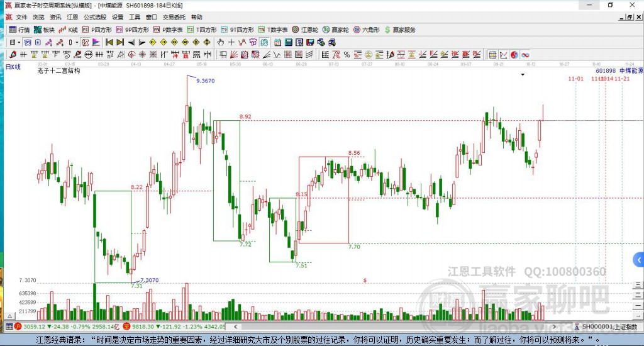Open the T数字表 button
The width and height of the screenshot is (644, 346).
(x=273, y=30)
